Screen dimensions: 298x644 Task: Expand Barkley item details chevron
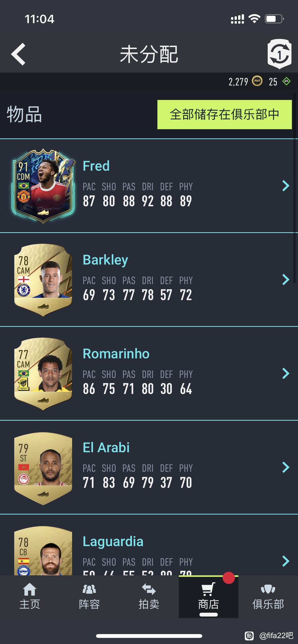[286, 280]
